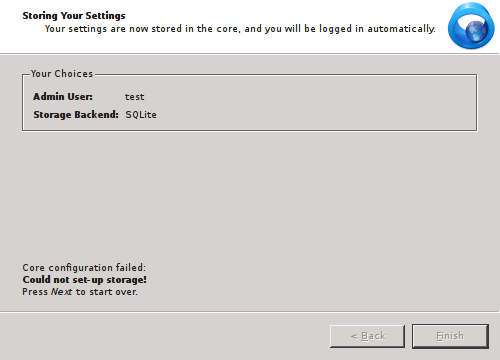The width and height of the screenshot is (500, 360).
Task: Click the blue Quassel logo icon
Action: click(x=471, y=26)
